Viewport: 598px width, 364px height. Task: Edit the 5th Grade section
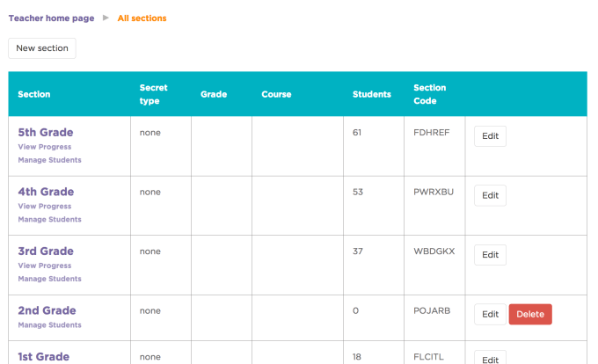[x=490, y=136]
